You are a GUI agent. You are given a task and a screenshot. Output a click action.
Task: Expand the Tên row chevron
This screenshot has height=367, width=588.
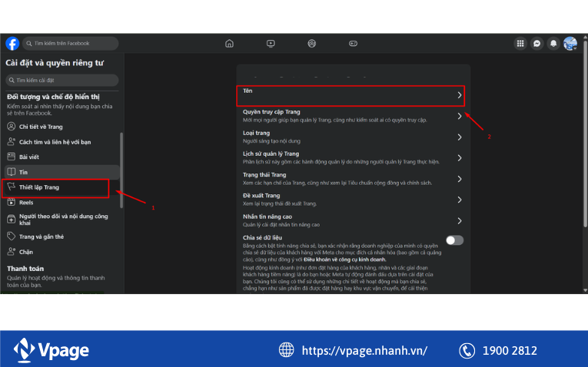459,95
